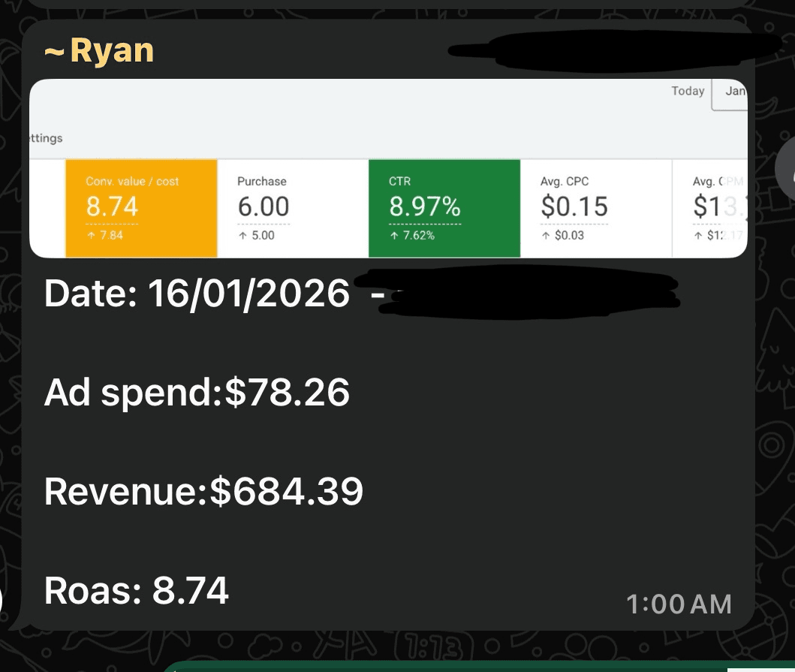Click the Roas: 8.74 text line

click(x=137, y=591)
